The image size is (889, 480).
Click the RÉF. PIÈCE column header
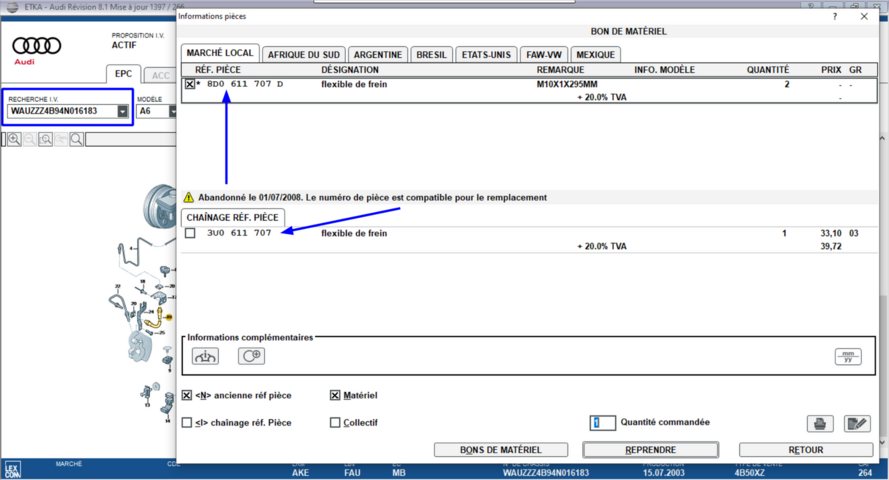tap(218, 70)
